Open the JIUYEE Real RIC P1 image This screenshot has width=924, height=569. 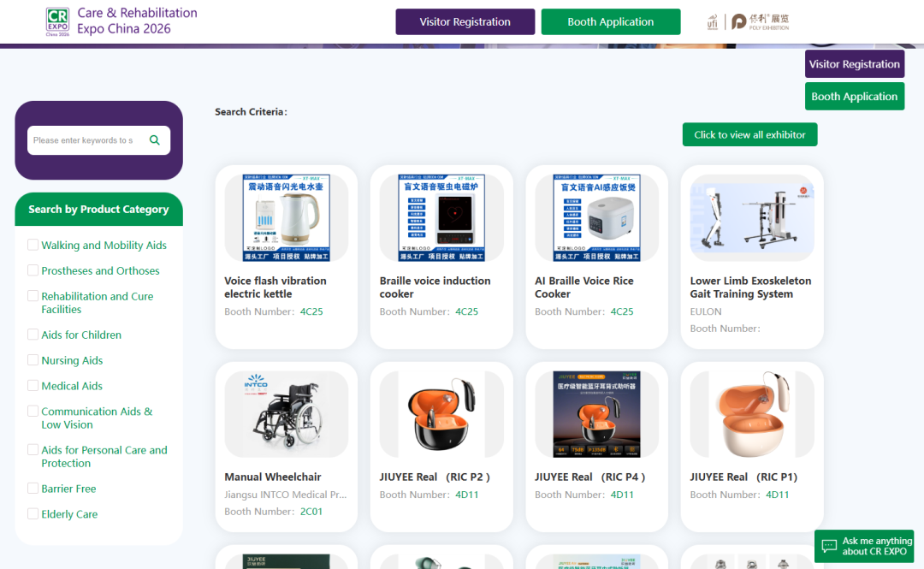(751, 414)
